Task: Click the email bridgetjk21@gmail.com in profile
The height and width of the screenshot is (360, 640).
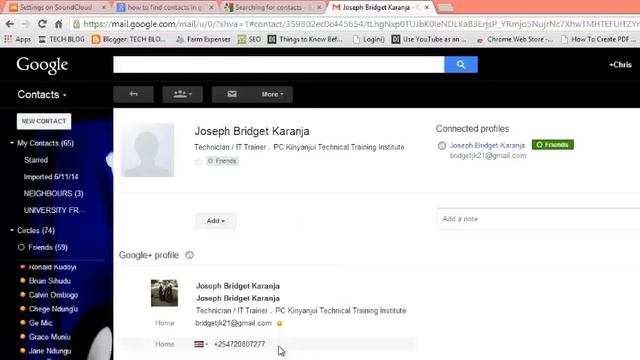Action: pos(233,323)
